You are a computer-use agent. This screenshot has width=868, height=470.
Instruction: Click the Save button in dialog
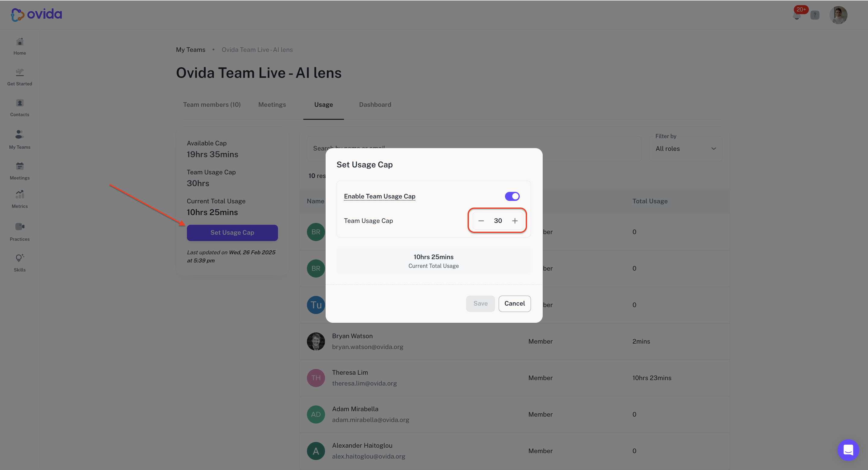point(480,303)
